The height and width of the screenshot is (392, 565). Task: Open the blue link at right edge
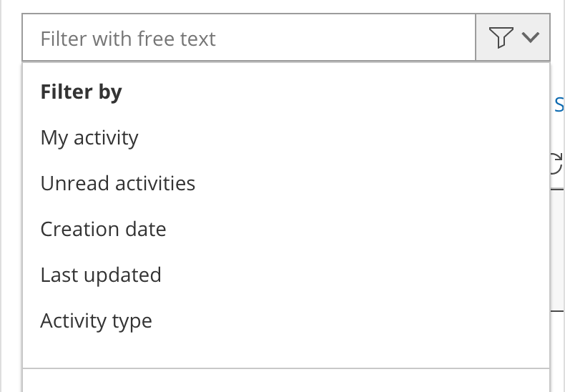pos(559,105)
